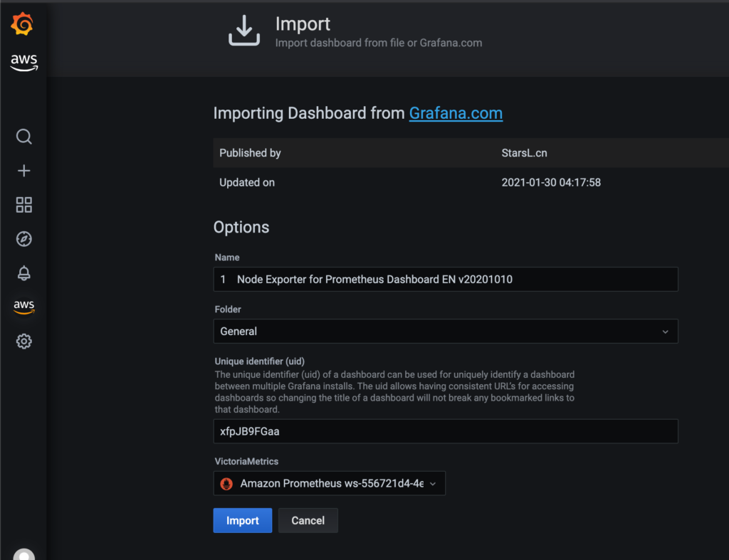Select the 'StarsL.cn' publisher text
The width and height of the screenshot is (729, 560).
click(524, 153)
